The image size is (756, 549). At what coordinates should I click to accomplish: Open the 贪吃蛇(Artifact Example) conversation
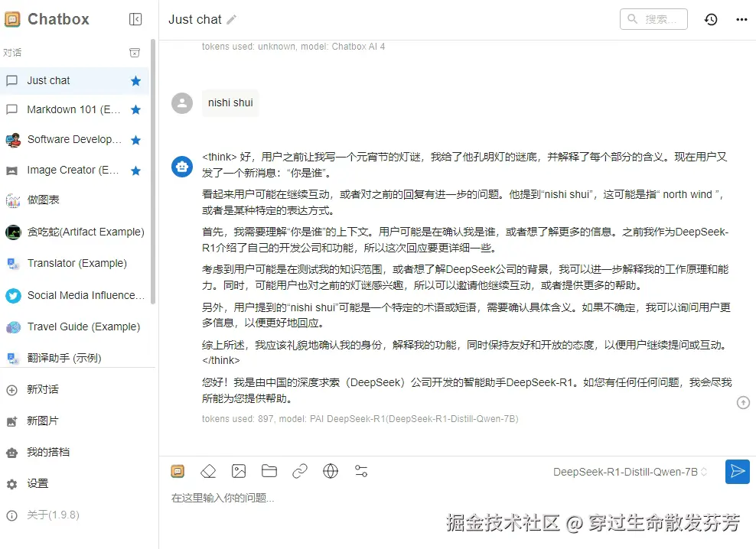pos(75,232)
